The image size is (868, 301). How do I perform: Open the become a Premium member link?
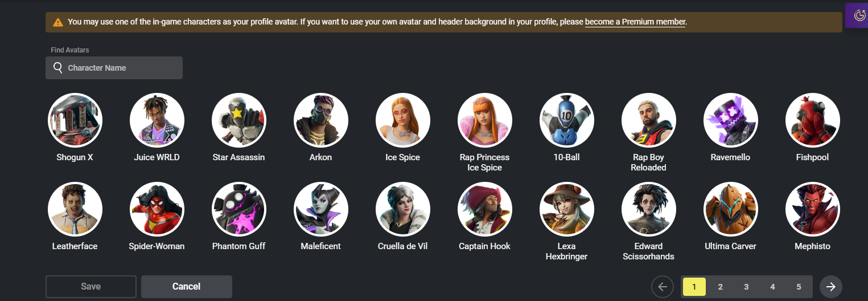tap(635, 22)
